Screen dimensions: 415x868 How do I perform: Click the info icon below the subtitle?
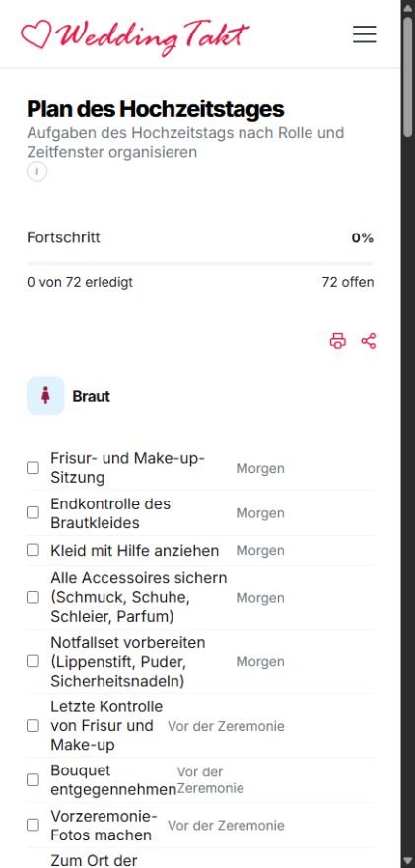[x=37, y=171]
